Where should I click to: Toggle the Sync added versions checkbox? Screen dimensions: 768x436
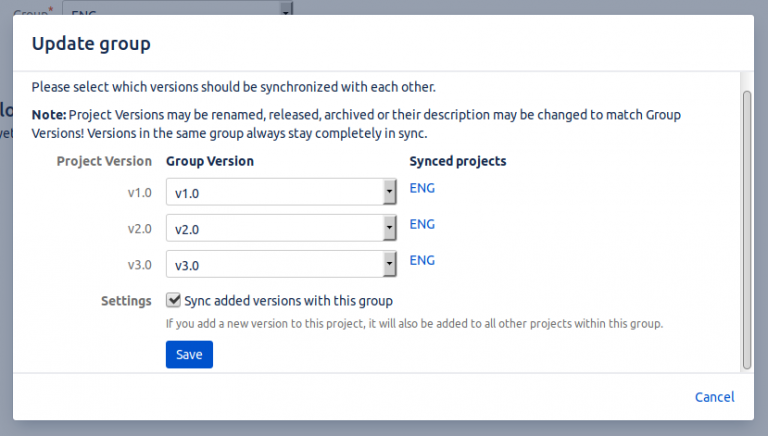click(174, 300)
